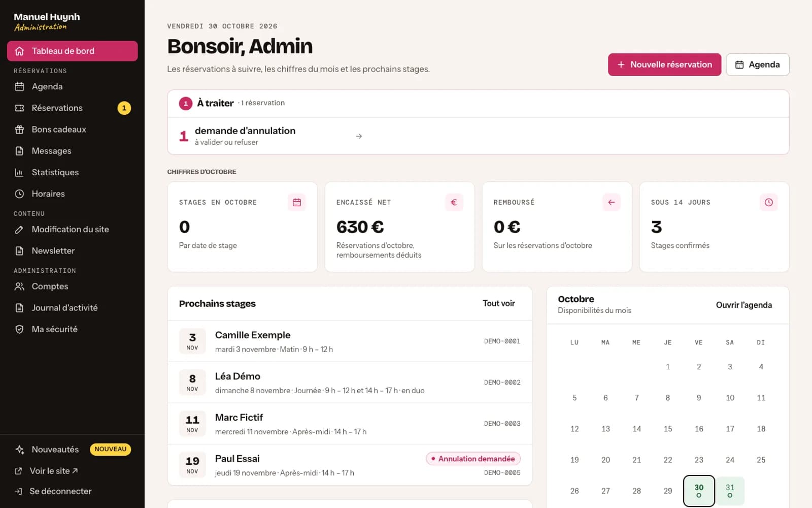Screen dimensions: 812x508
Task: Click the external link icon beside Voir le site
Action: point(18,471)
